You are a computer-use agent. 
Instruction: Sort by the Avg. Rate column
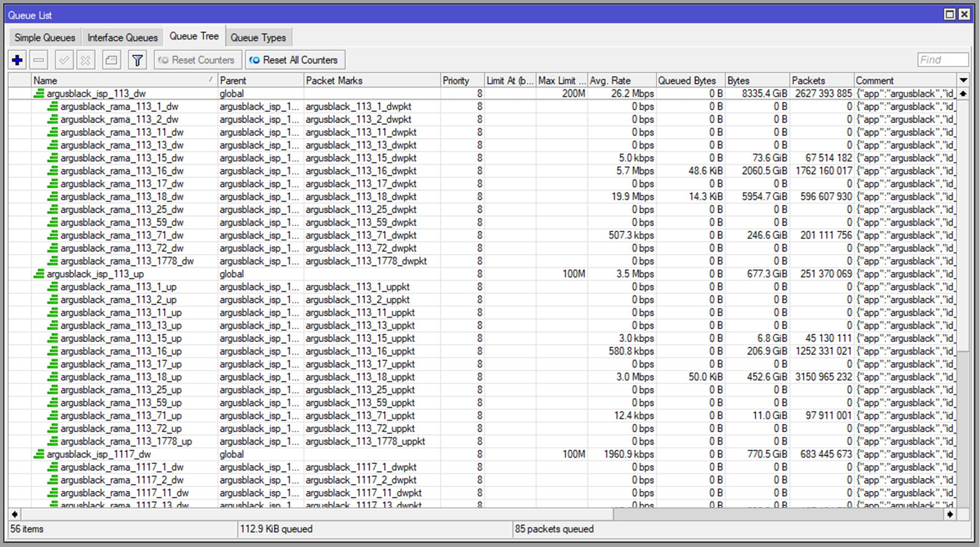click(622, 80)
